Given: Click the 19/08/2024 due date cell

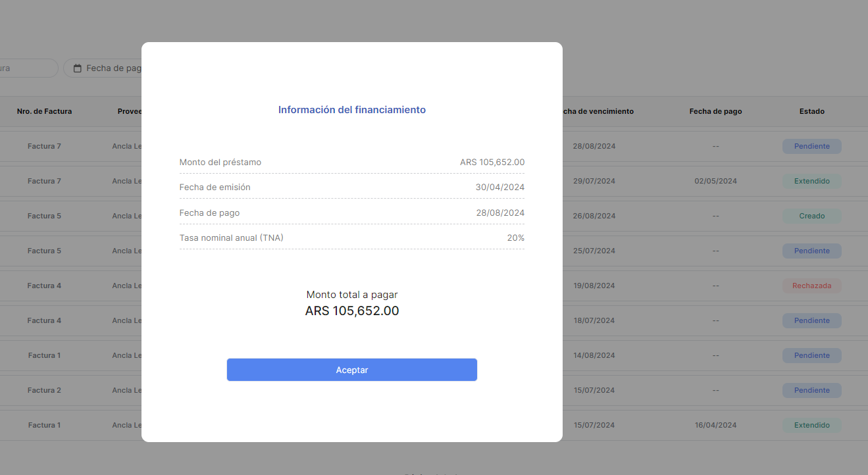Looking at the screenshot, I should [594, 286].
